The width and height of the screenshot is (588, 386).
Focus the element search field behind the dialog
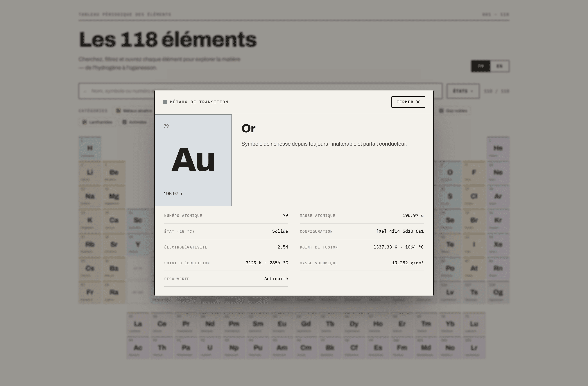click(260, 91)
